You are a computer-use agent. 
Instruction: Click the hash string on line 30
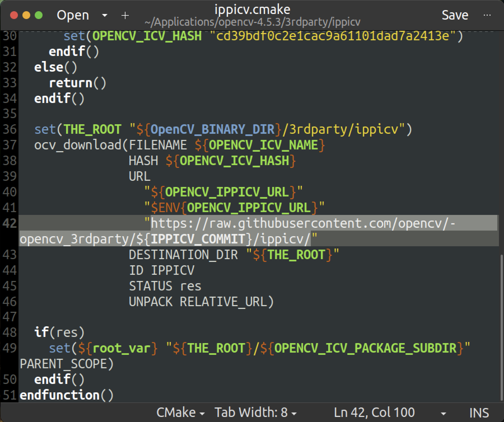click(333, 36)
